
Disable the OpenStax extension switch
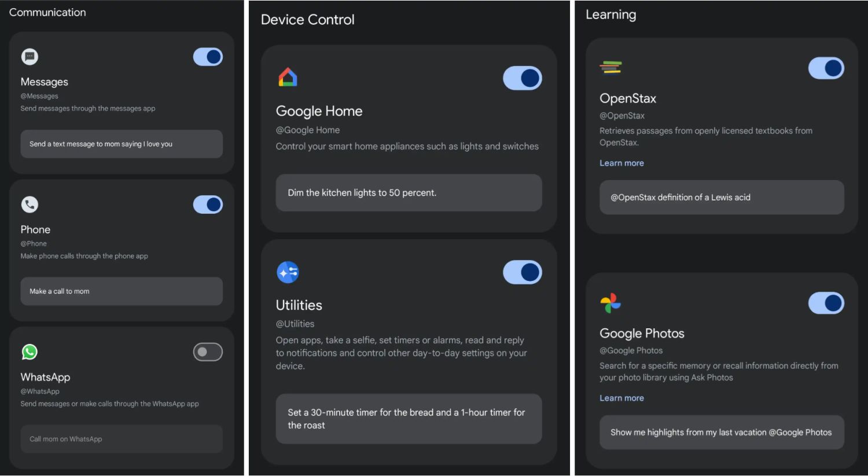pyautogui.click(x=826, y=68)
